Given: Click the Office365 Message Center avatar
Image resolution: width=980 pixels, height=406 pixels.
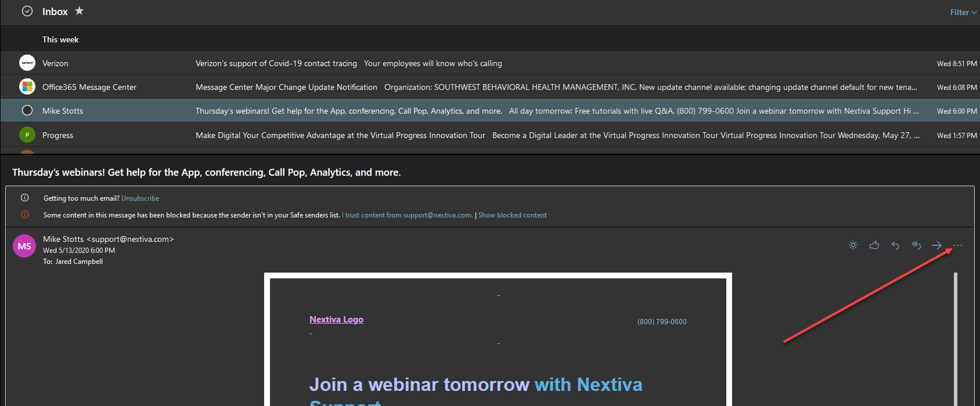Looking at the screenshot, I should pyautogui.click(x=27, y=86).
